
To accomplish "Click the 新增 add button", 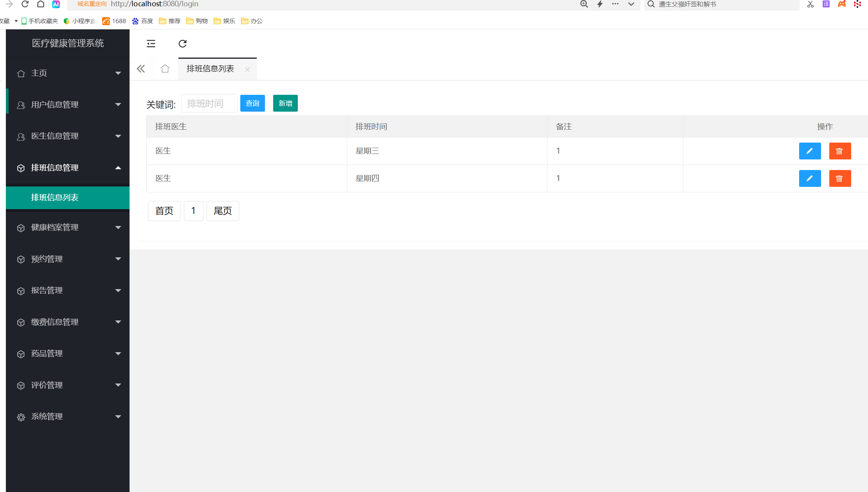I will tap(285, 103).
